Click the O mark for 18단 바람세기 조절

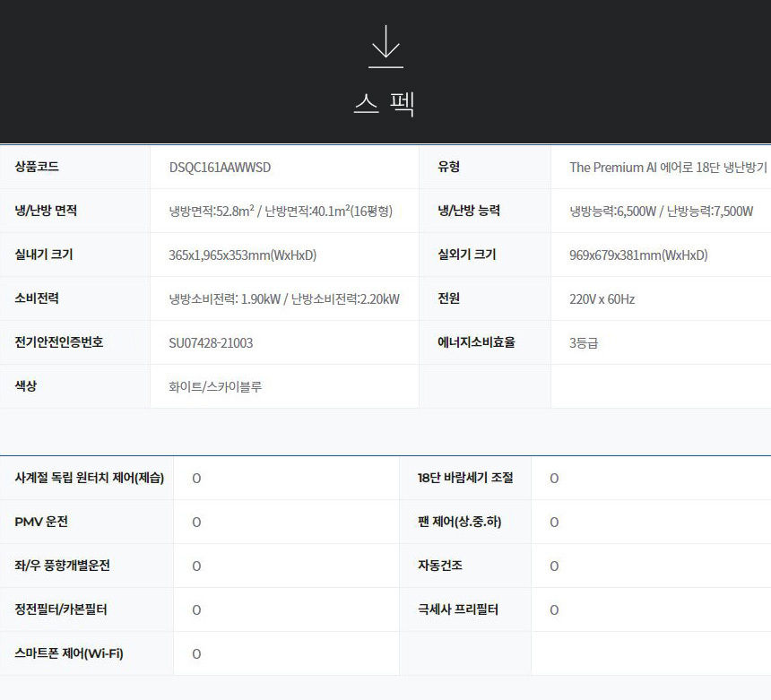pyautogui.click(x=554, y=479)
